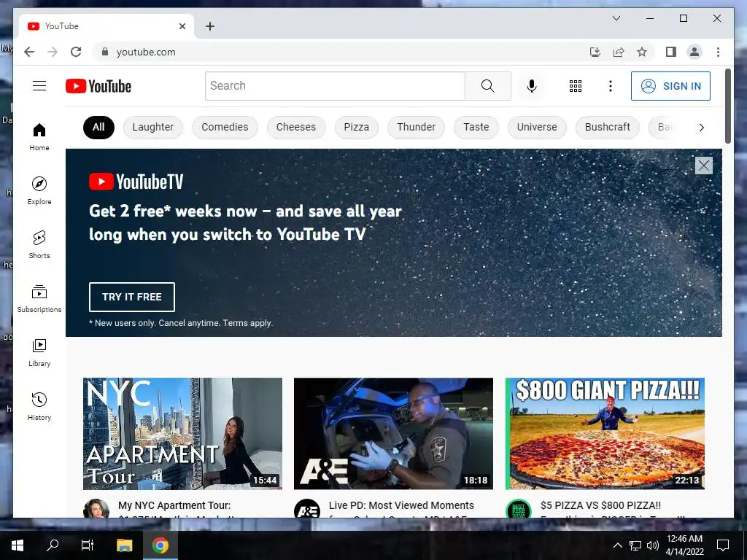This screenshot has width=747, height=560.
Task: Open Explore in sidebar
Action: pos(39,191)
